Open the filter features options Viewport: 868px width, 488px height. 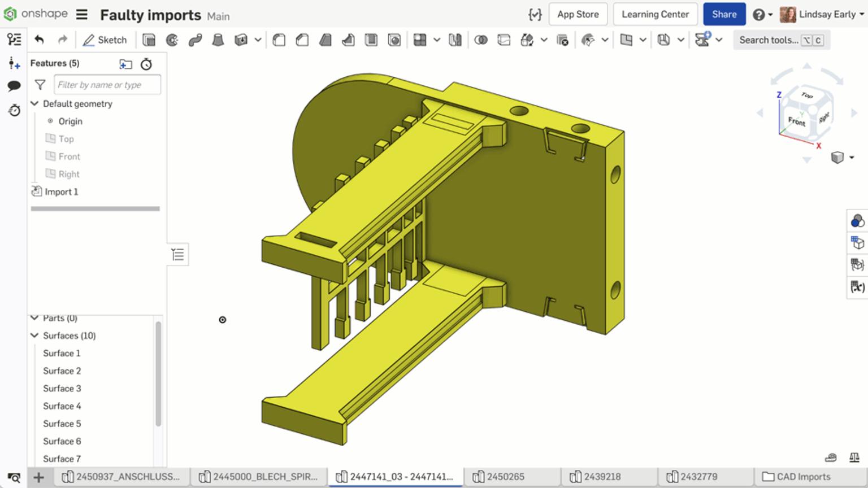(x=40, y=84)
